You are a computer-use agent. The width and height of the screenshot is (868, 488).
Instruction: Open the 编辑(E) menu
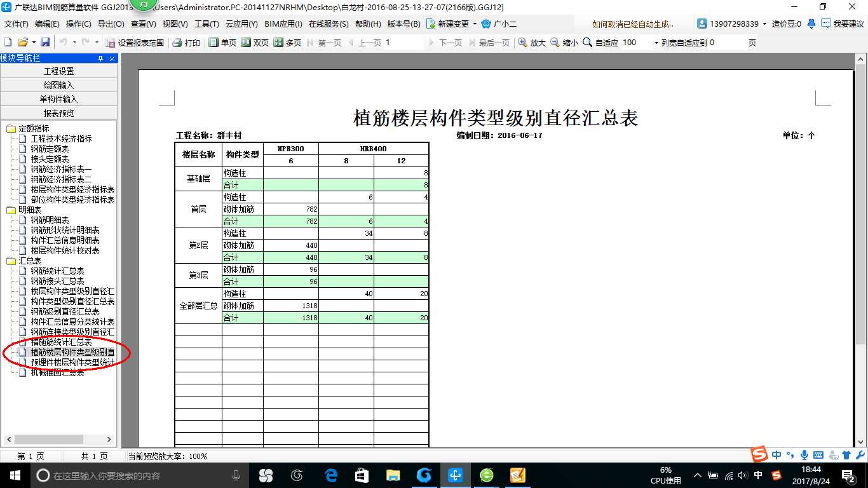tap(47, 24)
